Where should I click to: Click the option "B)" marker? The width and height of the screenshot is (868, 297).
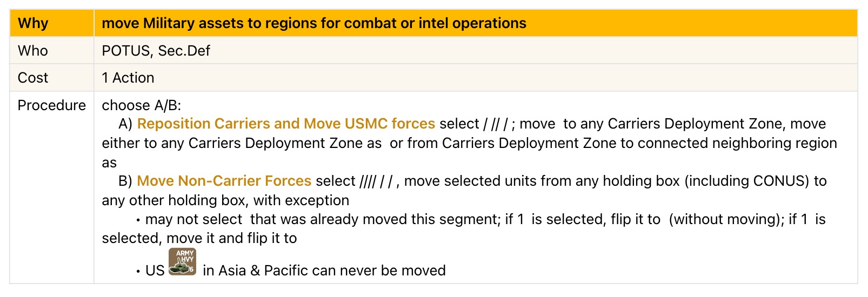[125, 181]
